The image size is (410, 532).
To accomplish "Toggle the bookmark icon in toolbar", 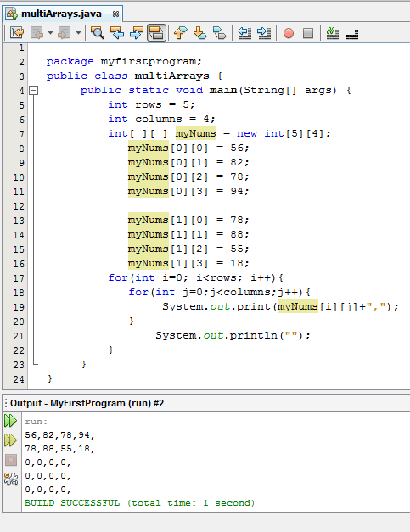I will click(220, 33).
